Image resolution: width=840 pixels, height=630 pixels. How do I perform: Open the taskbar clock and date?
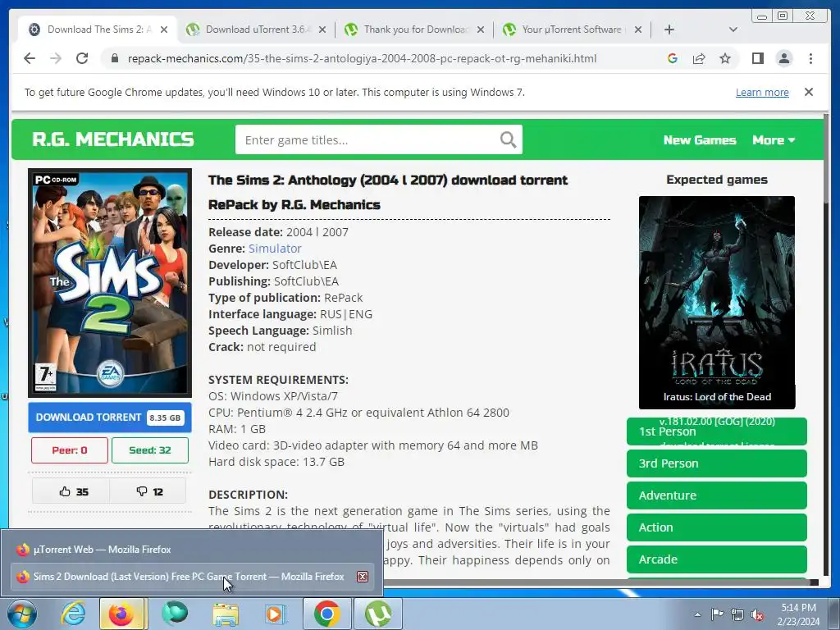[x=798, y=614]
